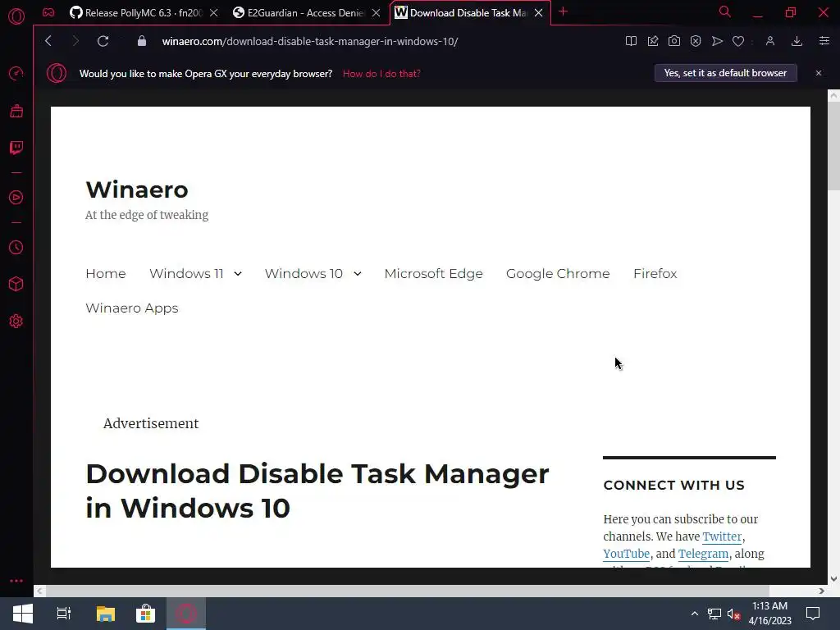Open My Flow send icon
Screen dimensions: 840x630
tap(717, 41)
